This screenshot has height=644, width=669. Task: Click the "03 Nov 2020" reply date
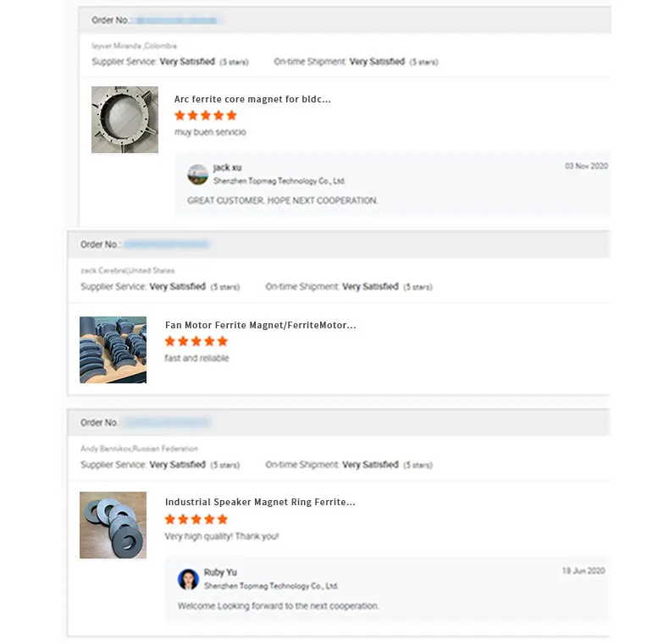[586, 166]
